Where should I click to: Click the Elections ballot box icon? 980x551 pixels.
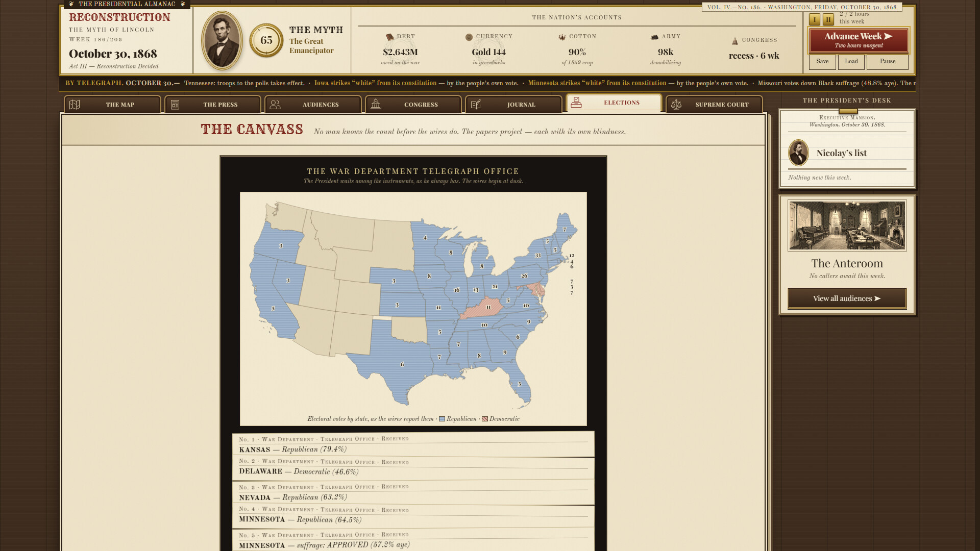click(x=576, y=103)
